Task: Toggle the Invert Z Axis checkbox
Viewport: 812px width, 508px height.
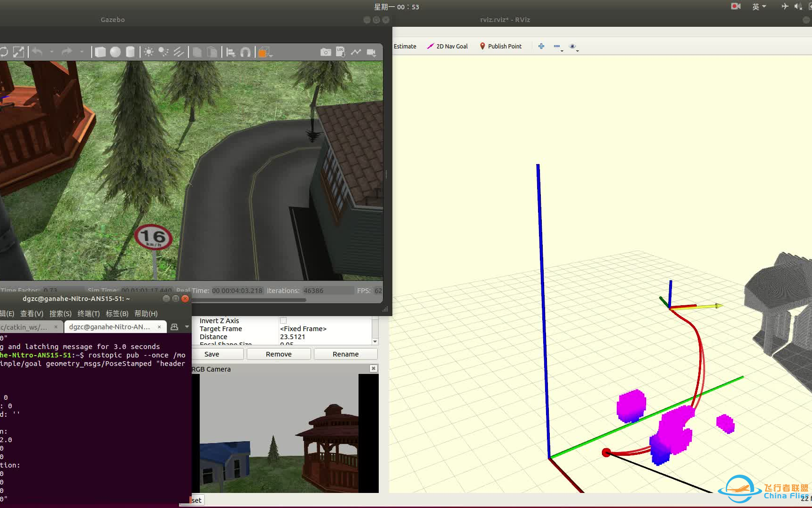Action: (283, 320)
